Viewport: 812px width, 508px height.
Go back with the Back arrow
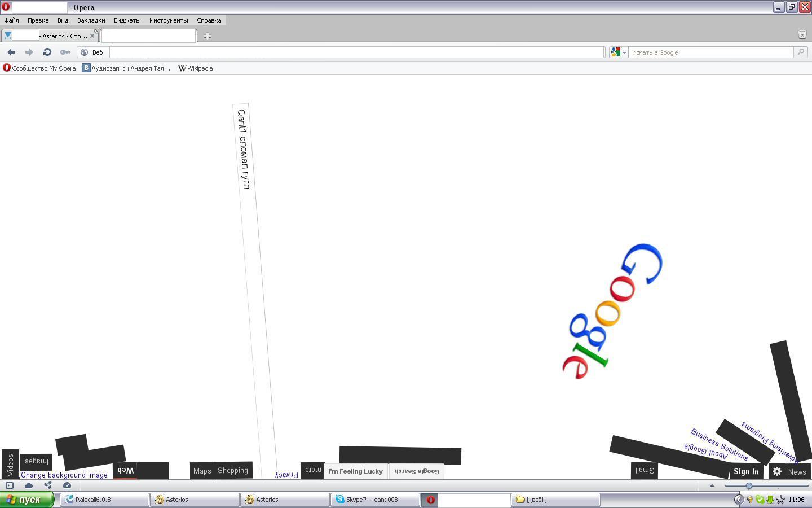click(11, 52)
